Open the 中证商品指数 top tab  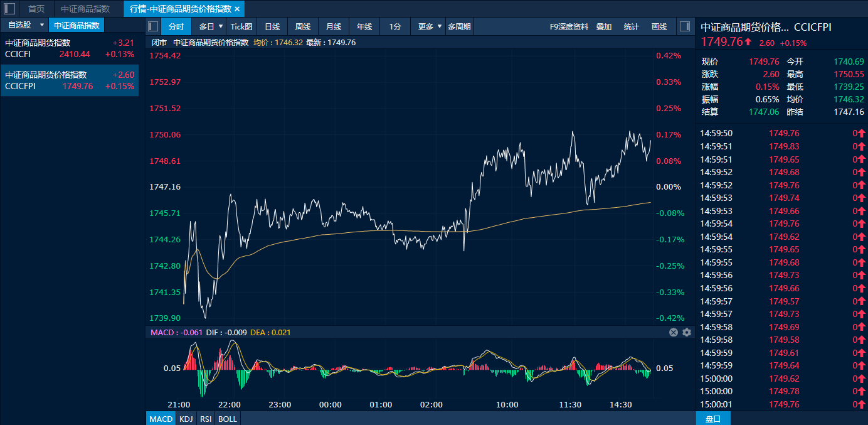point(85,9)
